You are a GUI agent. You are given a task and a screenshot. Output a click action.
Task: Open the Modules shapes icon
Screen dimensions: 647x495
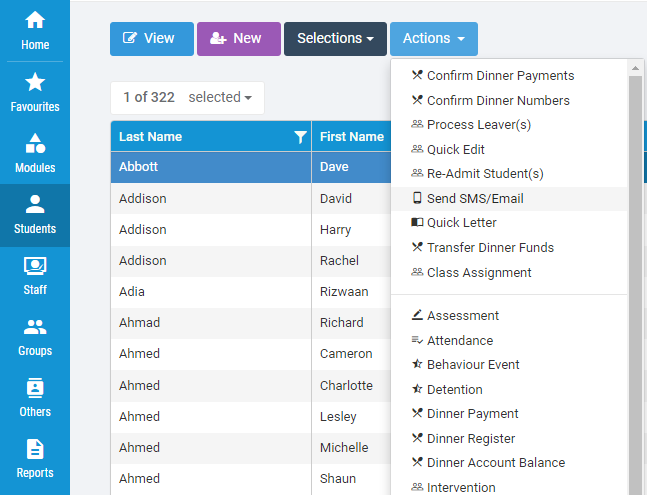pos(35,143)
